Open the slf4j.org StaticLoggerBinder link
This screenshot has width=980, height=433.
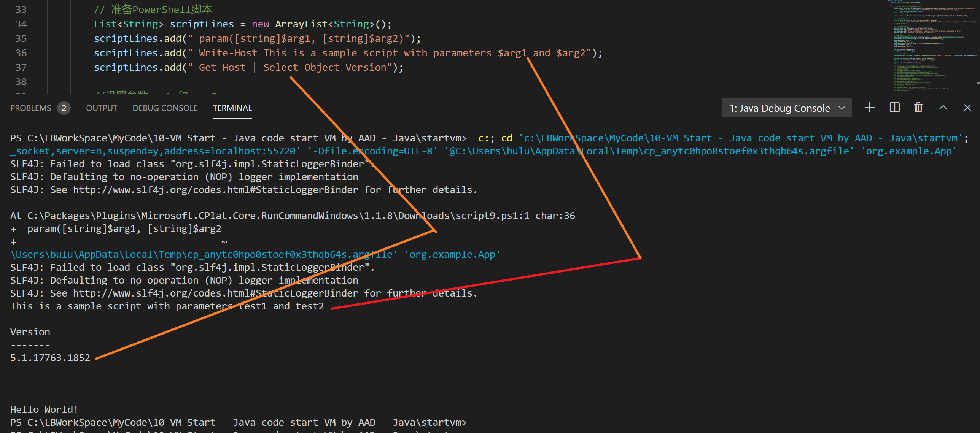coord(215,190)
